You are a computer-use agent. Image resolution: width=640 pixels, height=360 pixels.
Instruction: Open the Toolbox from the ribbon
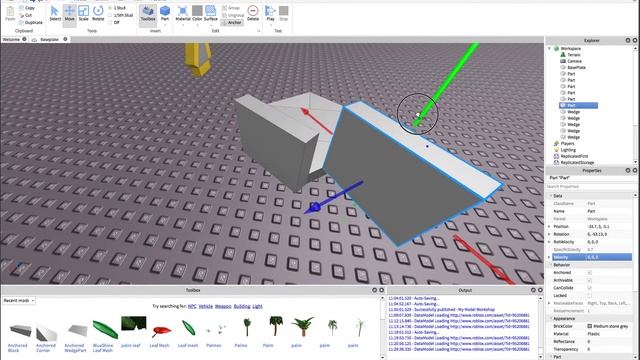[148, 13]
